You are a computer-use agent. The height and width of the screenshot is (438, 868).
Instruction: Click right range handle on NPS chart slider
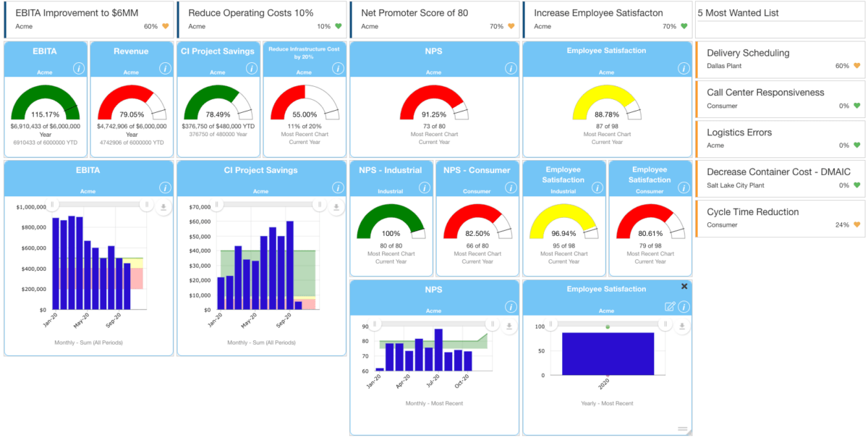(493, 324)
